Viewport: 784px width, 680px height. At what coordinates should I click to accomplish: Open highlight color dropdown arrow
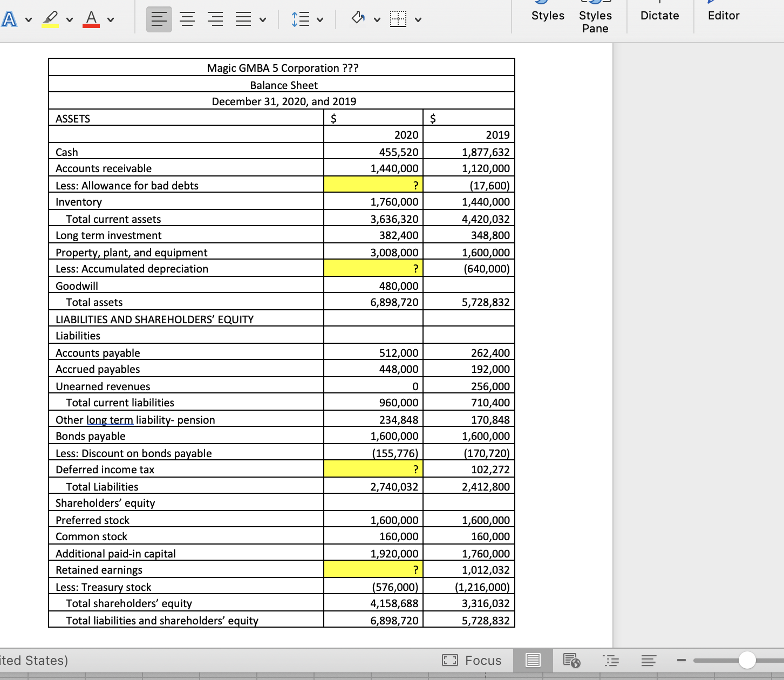70,21
